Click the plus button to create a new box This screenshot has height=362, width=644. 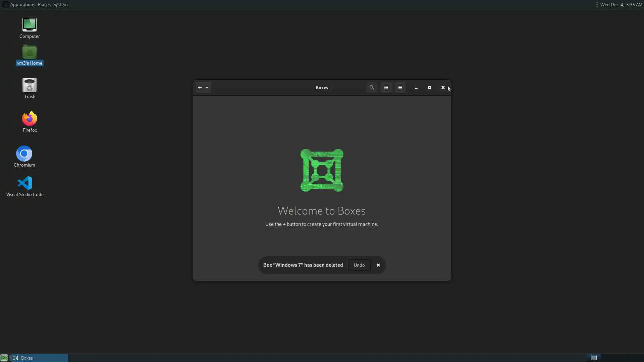(x=200, y=87)
